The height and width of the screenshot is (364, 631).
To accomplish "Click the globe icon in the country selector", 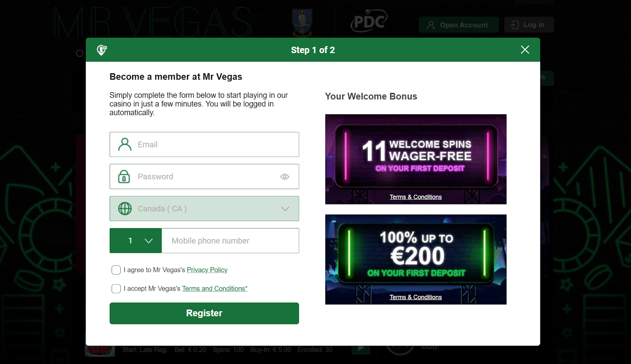I will (125, 208).
